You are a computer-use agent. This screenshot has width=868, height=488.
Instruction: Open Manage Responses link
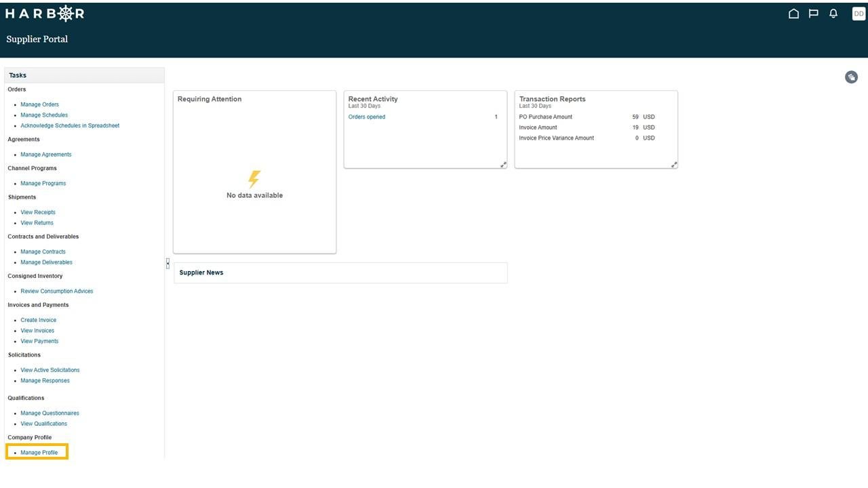coord(45,381)
